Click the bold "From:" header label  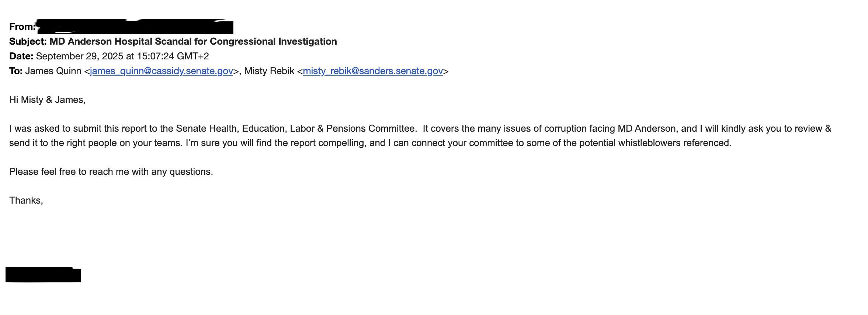pyautogui.click(x=22, y=27)
